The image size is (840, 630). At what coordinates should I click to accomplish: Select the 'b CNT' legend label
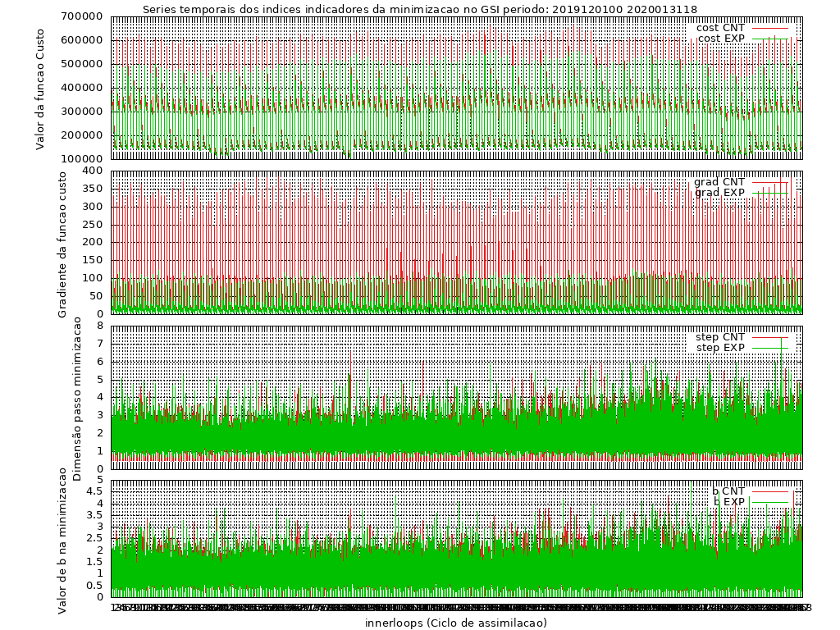pyautogui.click(x=728, y=491)
